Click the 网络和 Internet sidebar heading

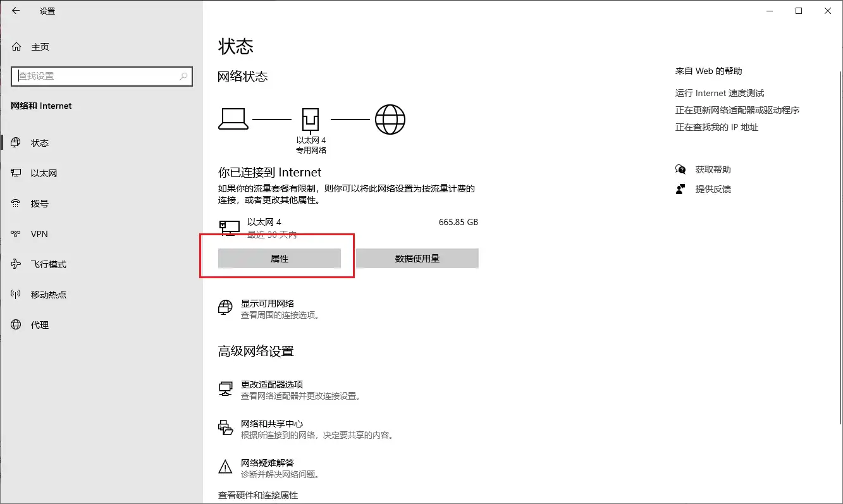coord(42,106)
